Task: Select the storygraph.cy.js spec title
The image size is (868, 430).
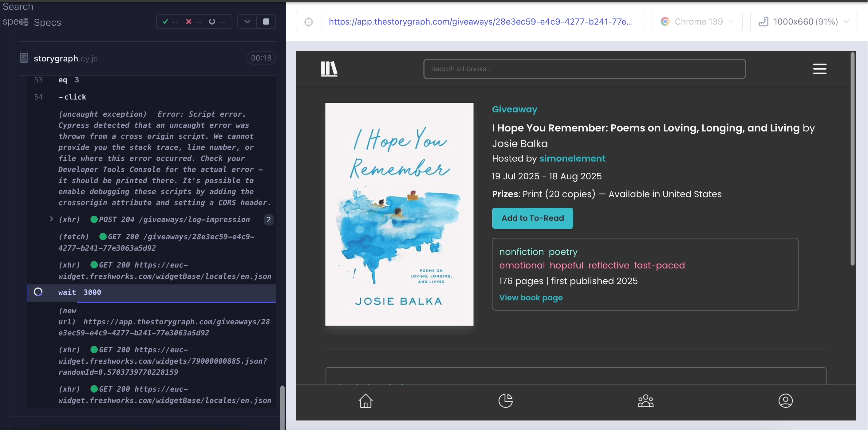Action: (x=66, y=58)
